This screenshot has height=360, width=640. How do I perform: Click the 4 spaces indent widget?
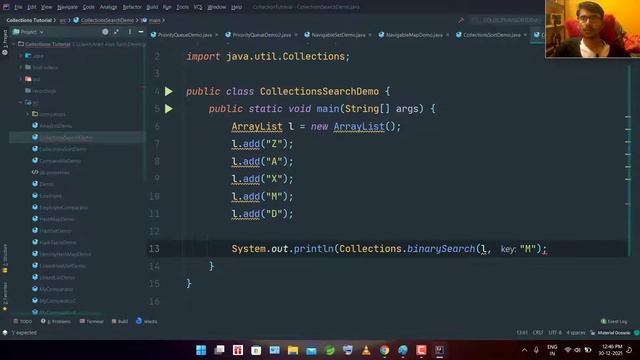(x=576, y=333)
